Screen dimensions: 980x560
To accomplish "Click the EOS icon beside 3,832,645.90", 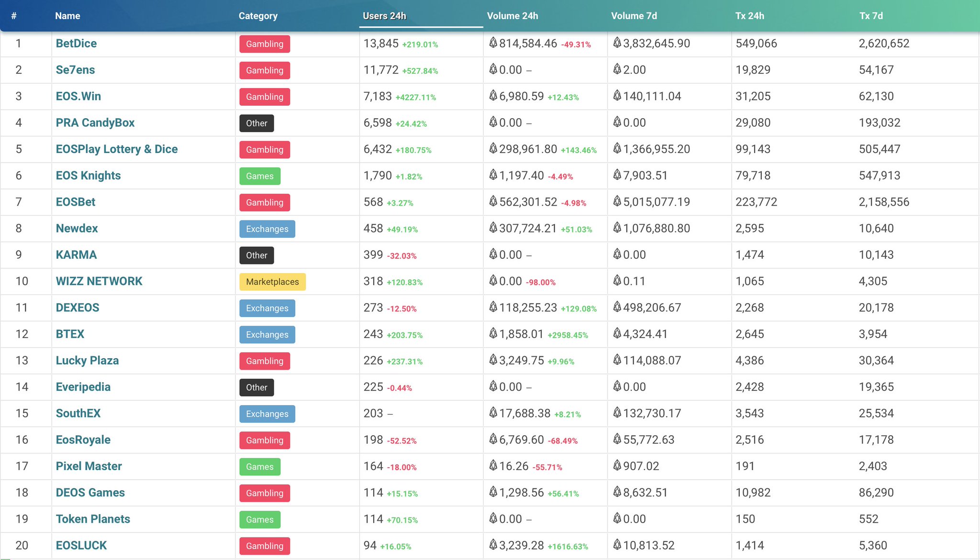I will [617, 43].
